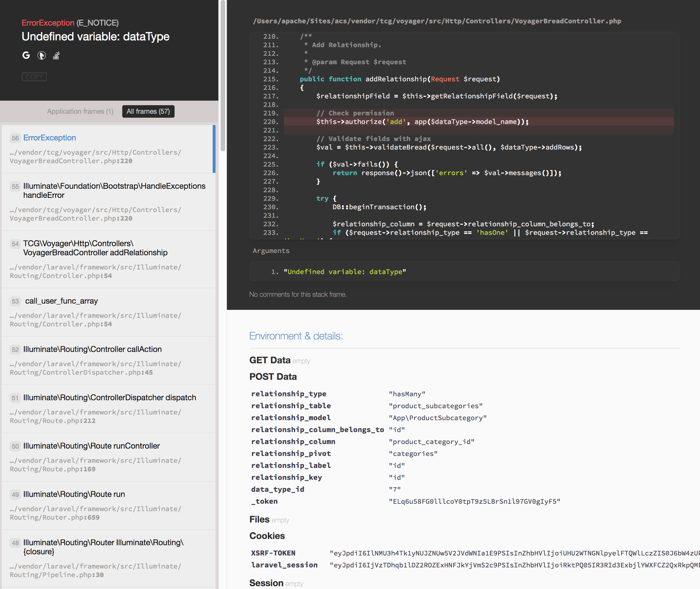Search the error on DuckDuckGo
Screen dimensions: 700x589
pos(42,55)
